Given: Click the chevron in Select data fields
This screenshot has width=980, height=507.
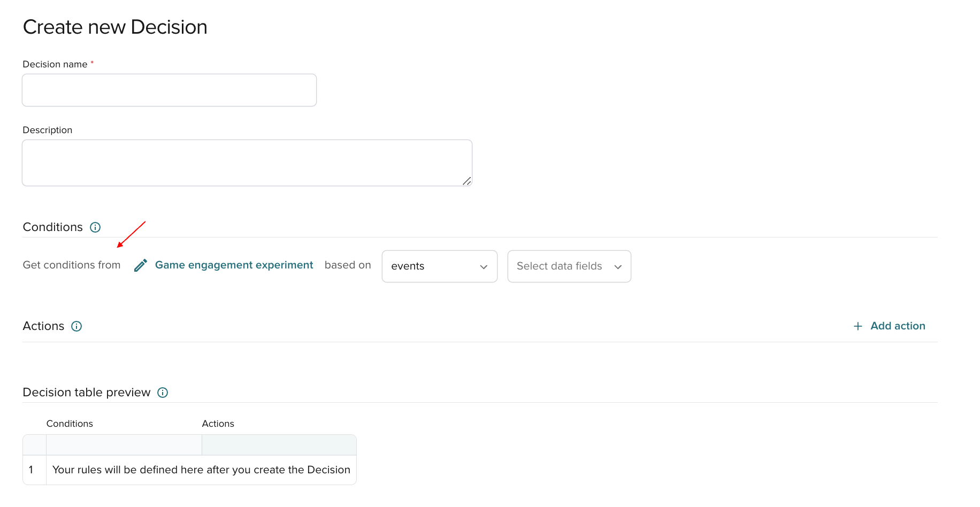Looking at the screenshot, I should point(618,267).
